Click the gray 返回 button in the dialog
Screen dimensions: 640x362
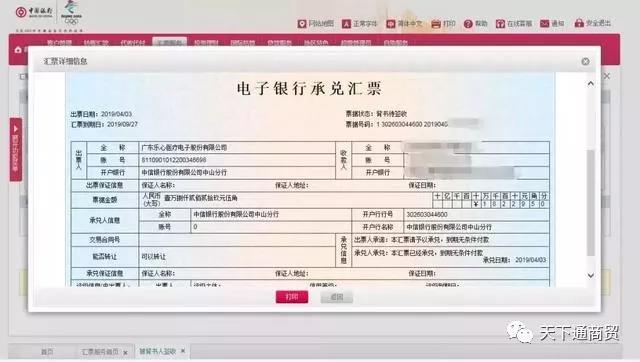pyautogui.click(x=337, y=297)
